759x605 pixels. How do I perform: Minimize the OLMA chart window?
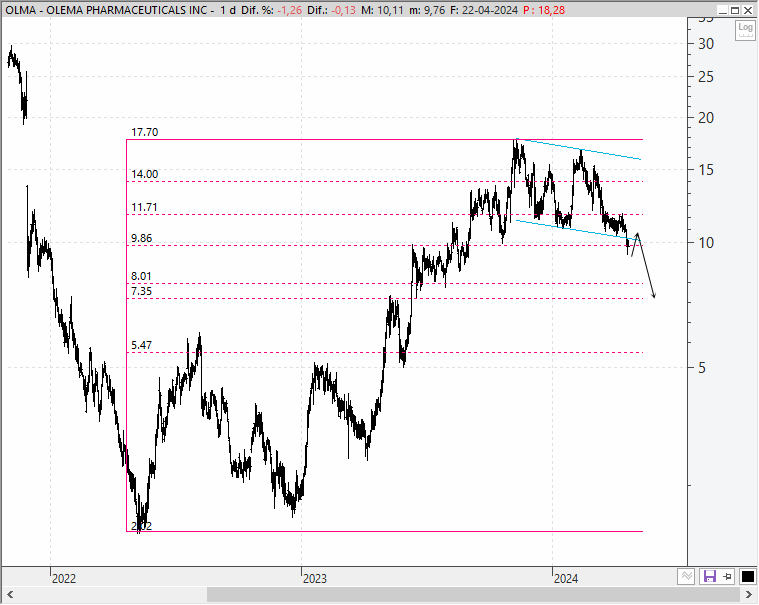(722, 10)
